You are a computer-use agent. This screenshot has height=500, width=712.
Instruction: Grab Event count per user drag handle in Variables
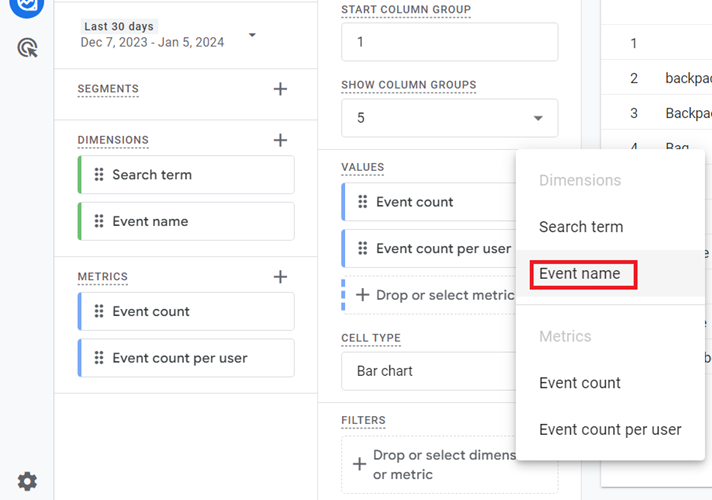click(x=99, y=358)
